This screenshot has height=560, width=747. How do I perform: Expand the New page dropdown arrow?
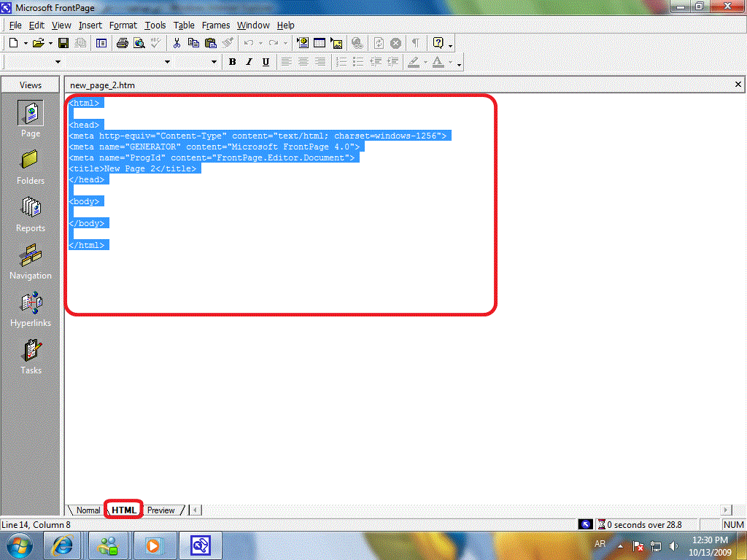pyautogui.click(x=26, y=44)
